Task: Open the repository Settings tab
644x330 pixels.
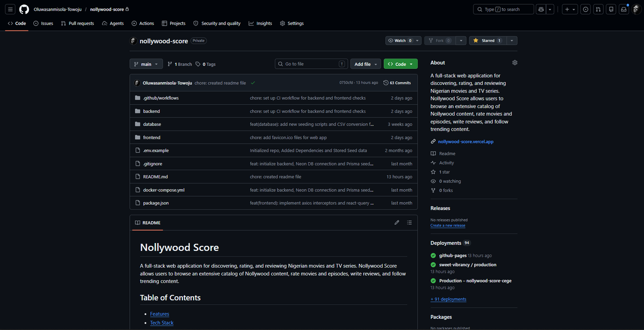Action: pos(291,23)
